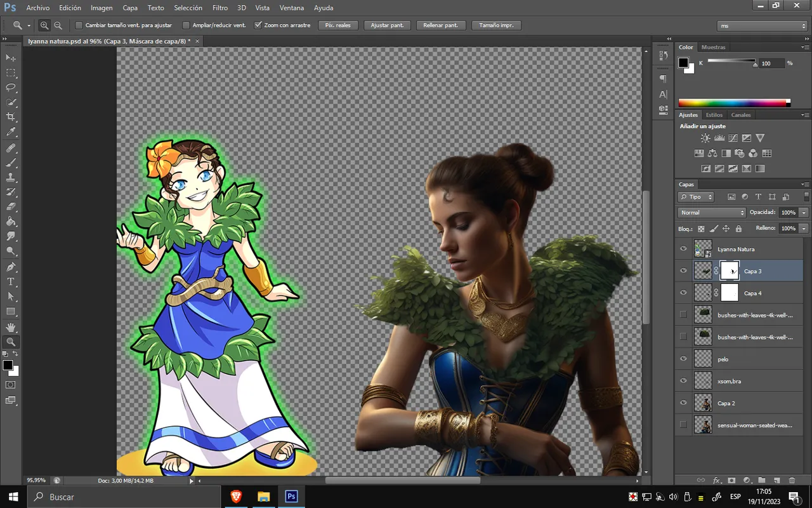The height and width of the screenshot is (508, 812).
Task: Click the Zoom Out magnifier option
Action: click(x=58, y=25)
